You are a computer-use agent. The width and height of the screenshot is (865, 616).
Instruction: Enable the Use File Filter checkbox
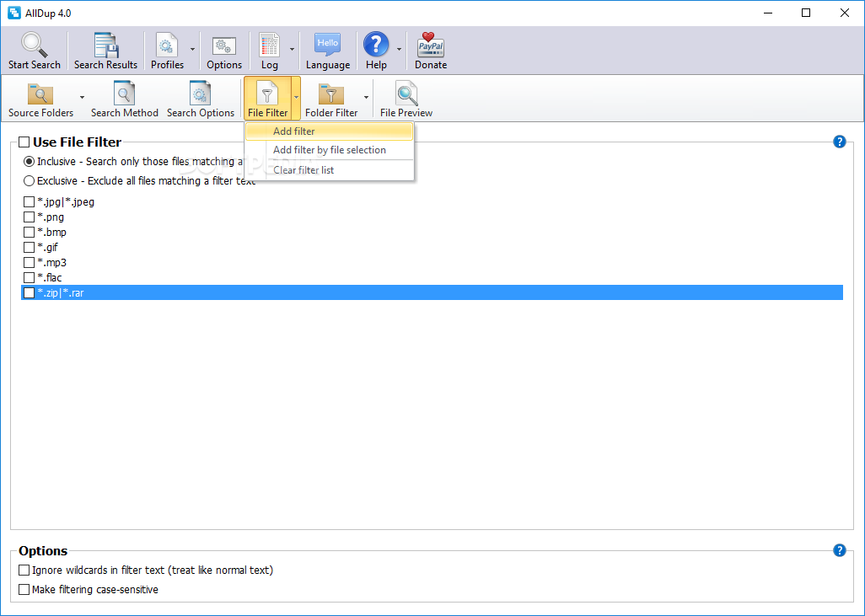click(24, 142)
